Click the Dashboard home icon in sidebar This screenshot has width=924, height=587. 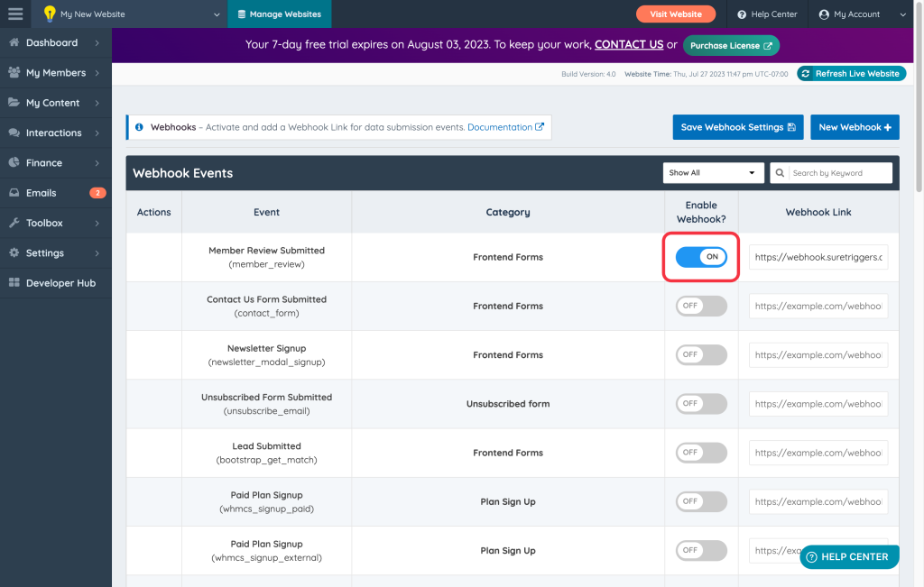[x=14, y=43]
